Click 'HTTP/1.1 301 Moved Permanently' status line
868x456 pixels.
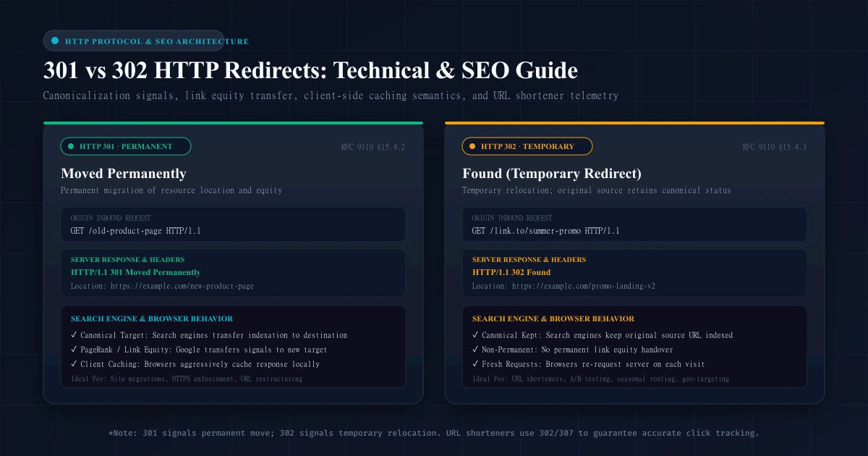click(x=136, y=272)
